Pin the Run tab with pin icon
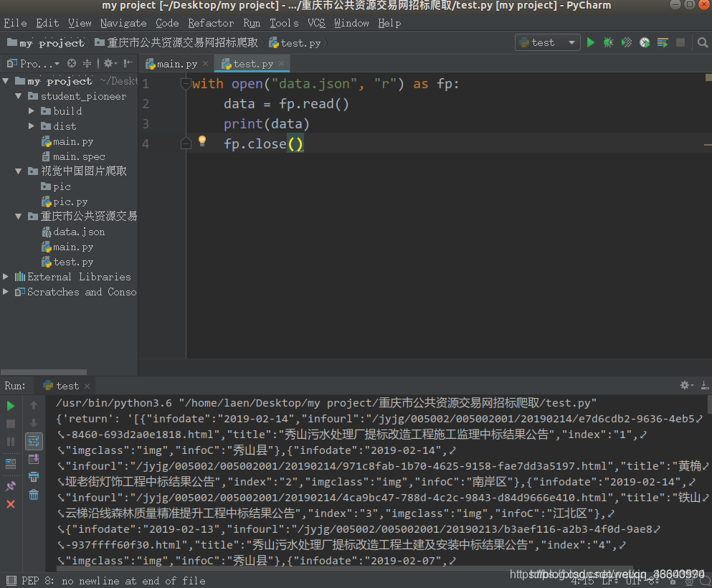 pyautogui.click(x=11, y=486)
